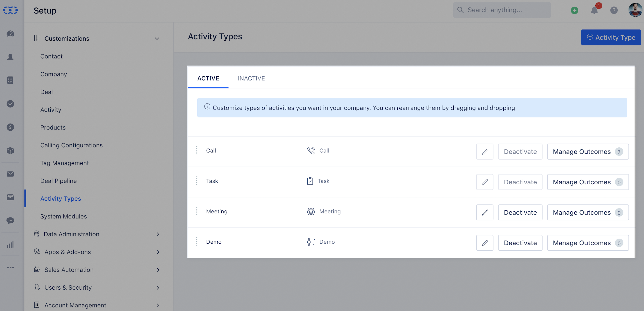644x311 pixels.
Task: Expand the Sales Automation section
Action: pyautogui.click(x=158, y=270)
